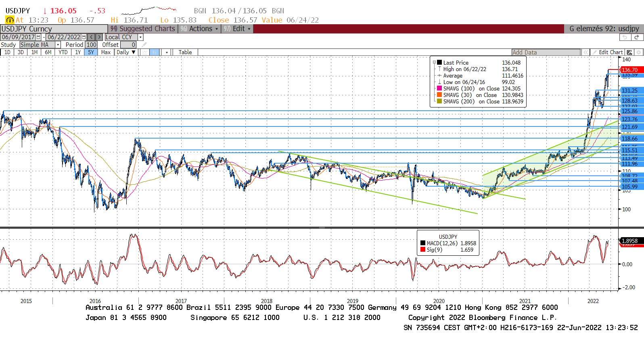Image resolution: width=644 pixels, height=341 pixels.
Task: Open end date calendar picker icon
Action: 84,37
